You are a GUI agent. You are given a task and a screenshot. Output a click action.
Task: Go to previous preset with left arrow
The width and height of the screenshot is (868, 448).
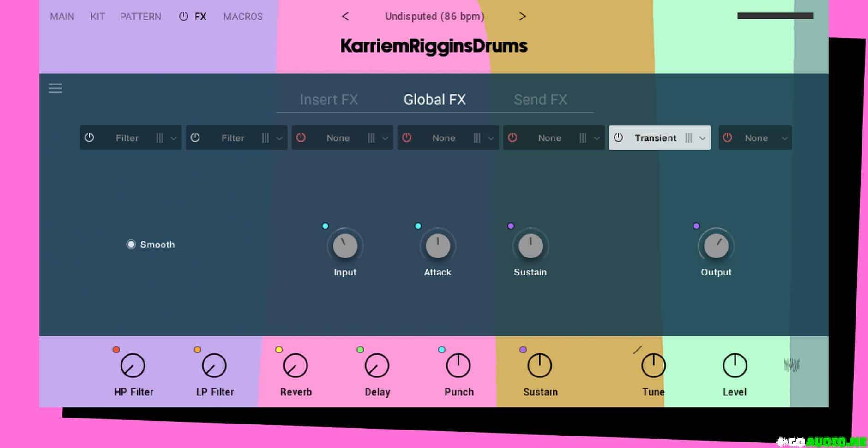click(x=345, y=17)
